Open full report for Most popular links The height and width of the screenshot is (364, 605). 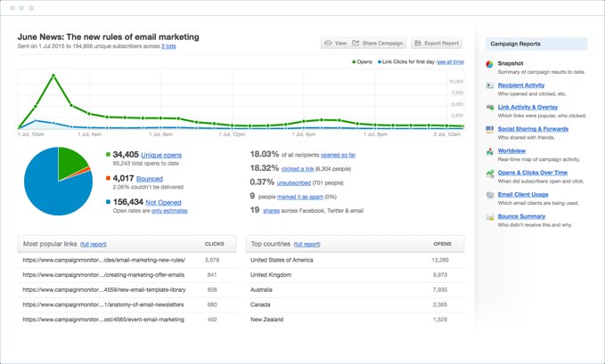[94, 243]
